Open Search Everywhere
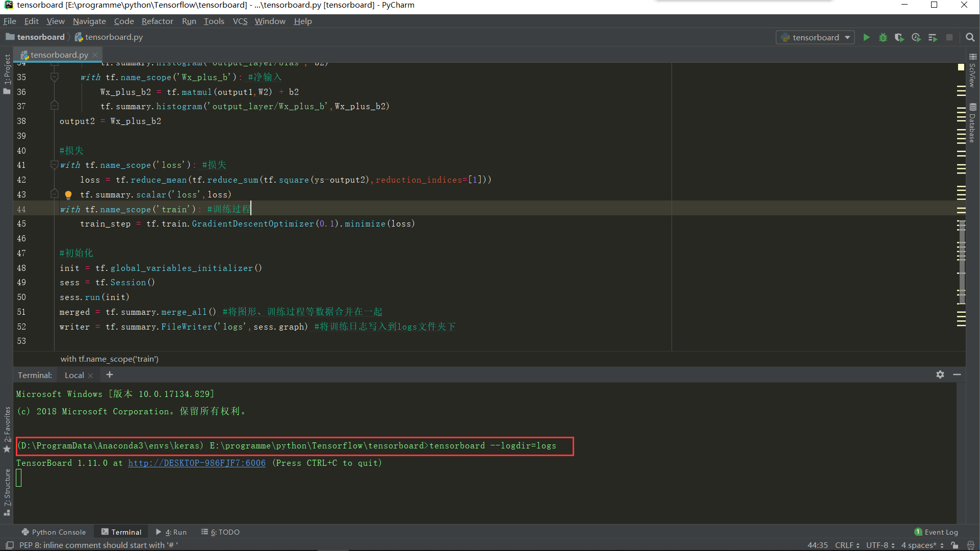 970,37
